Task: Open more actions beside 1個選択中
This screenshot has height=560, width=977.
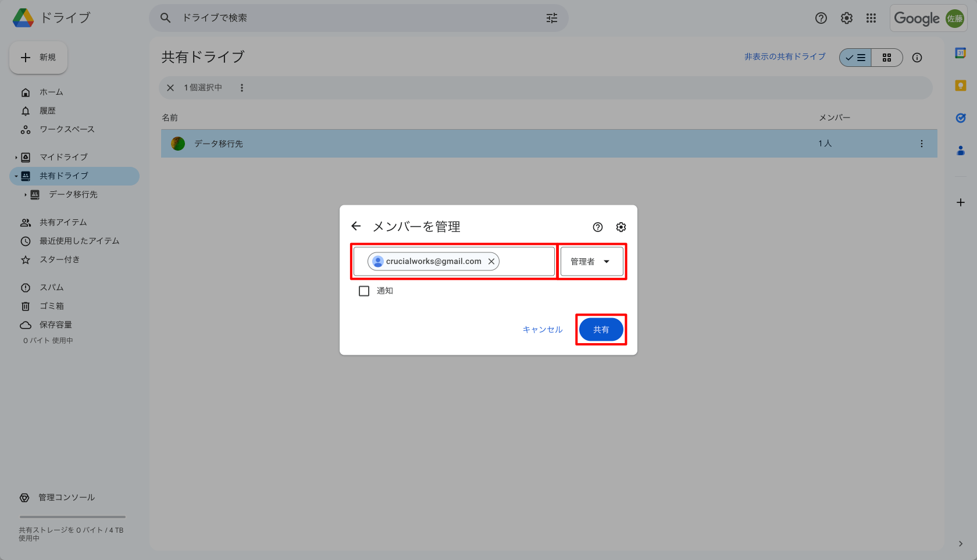Action: pyautogui.click(x=242, y=88)
